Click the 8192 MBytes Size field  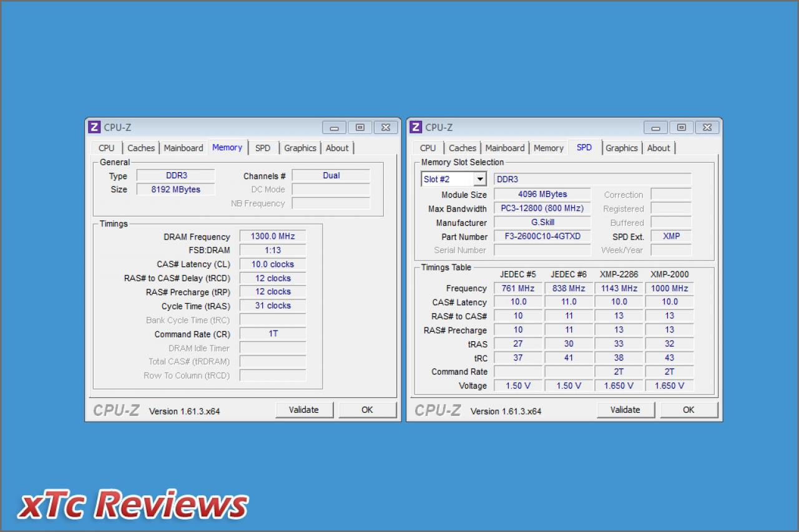[x=176, y=190]
